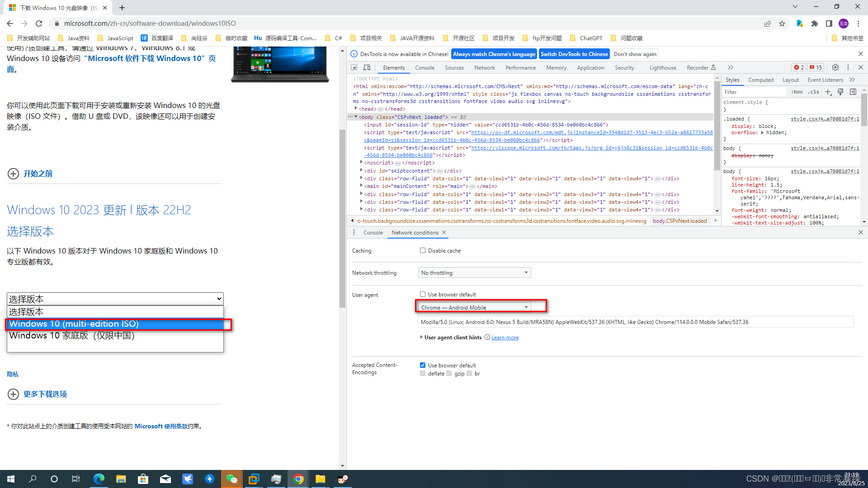The height and width of the screenshot is (488, 868).
Task: Open the 隐私 privacy link
Action: tap(13, 374)
